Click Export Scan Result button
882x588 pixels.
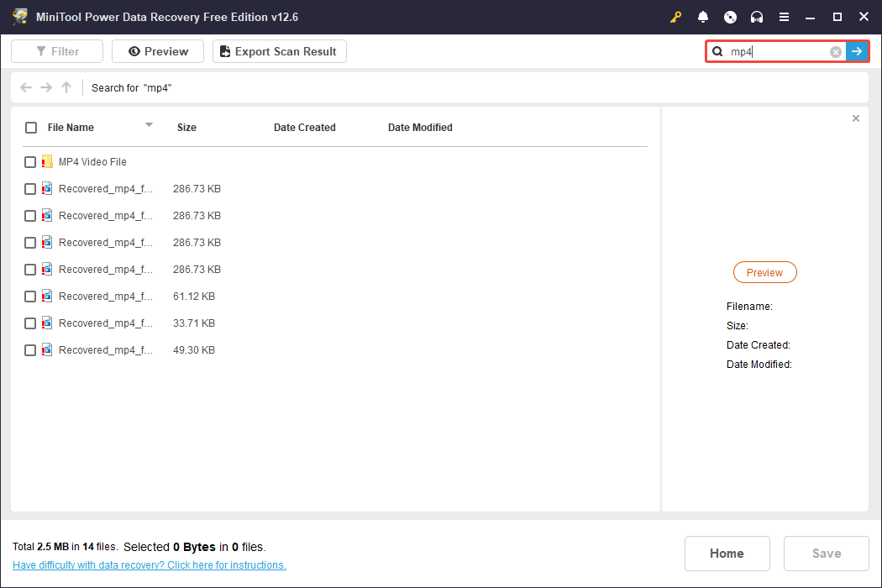click(280, 51)
